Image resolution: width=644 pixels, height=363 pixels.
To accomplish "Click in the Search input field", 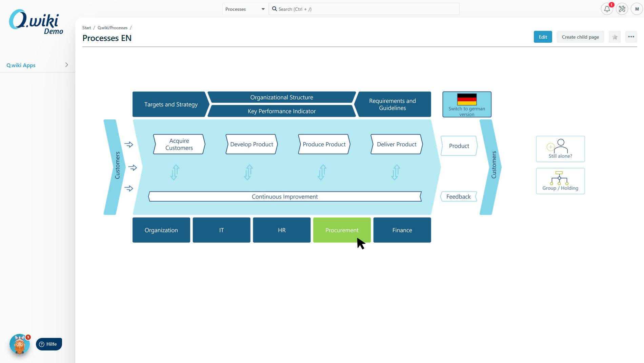I will coord(366,9).
